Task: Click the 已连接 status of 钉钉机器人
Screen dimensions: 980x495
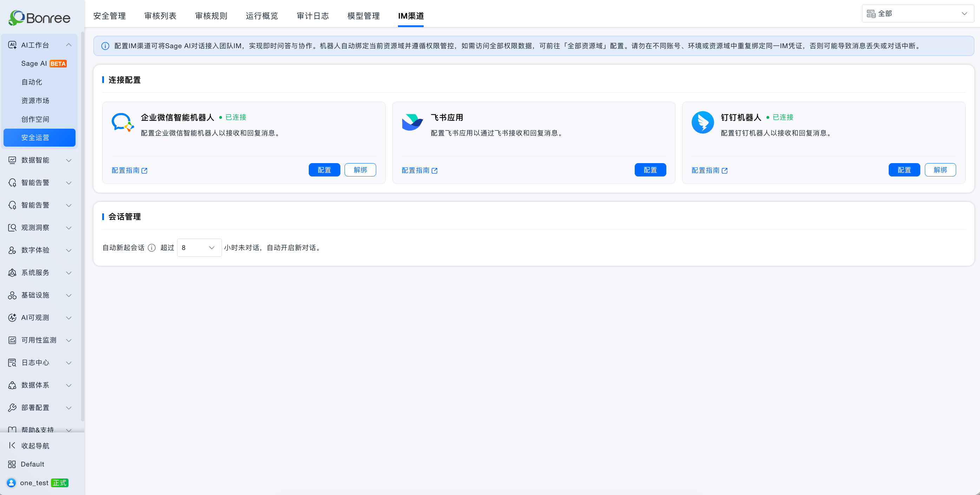Action: pos(780,117)
